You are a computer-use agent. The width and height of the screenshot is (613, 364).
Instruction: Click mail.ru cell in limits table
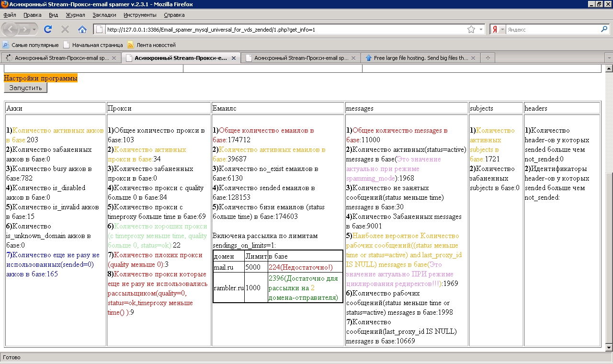coord(229,267)
